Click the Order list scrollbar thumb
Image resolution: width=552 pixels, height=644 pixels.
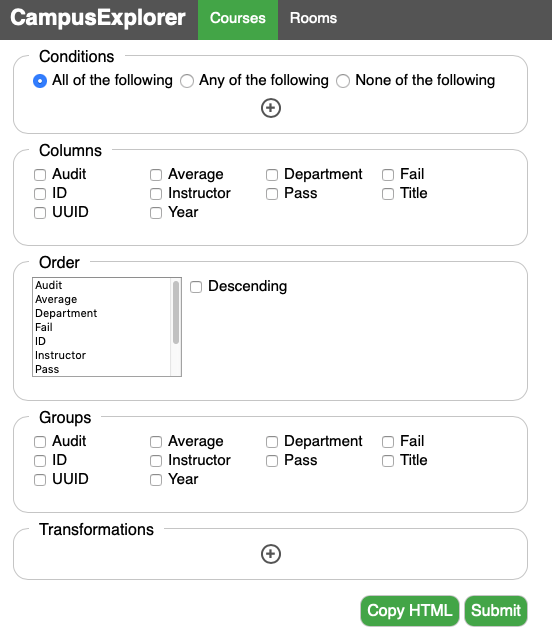point(176,312)
